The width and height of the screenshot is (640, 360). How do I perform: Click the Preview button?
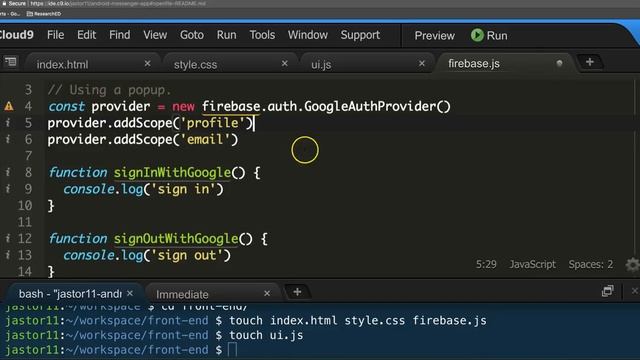click(434, 36)
